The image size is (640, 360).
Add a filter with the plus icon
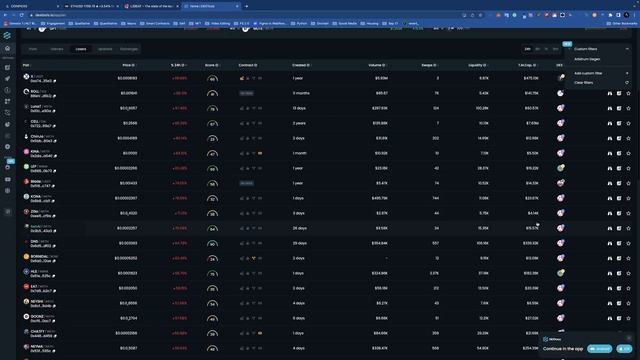pyautogui.click(x=627, y=73)
